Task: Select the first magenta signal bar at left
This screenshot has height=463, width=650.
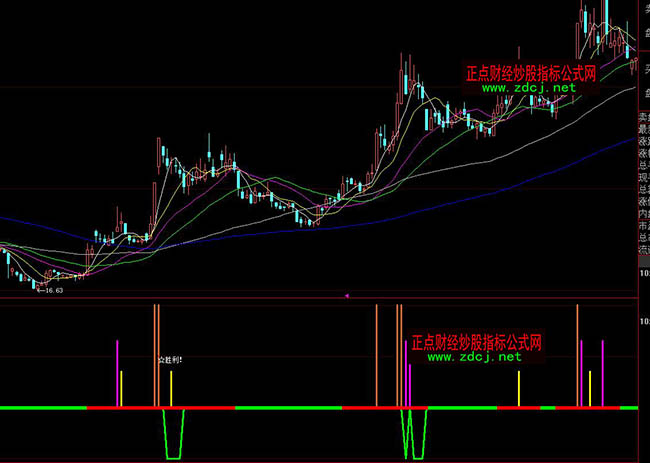Action: [x=117, y=373]
